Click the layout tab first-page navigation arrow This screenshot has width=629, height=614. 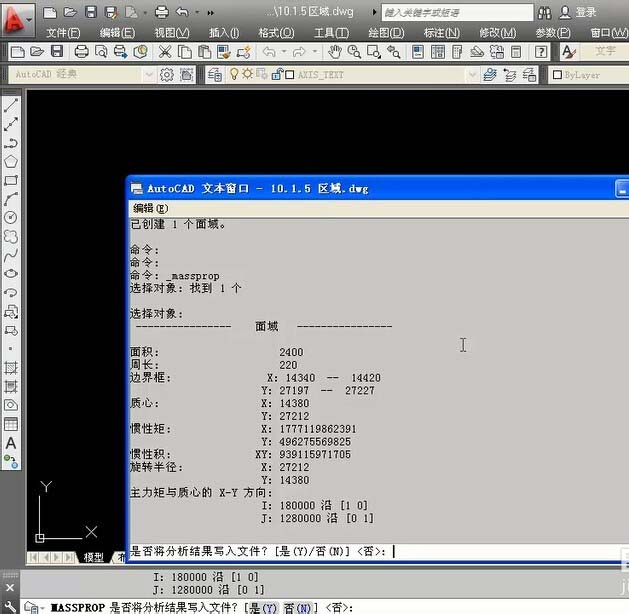point(33,557)
